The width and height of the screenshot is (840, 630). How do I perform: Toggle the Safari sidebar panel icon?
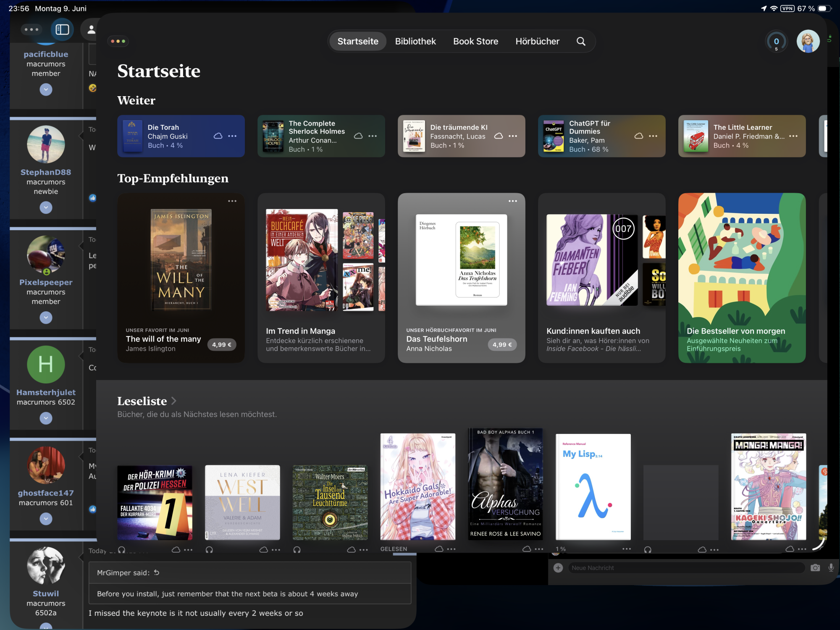pos(62,29)
